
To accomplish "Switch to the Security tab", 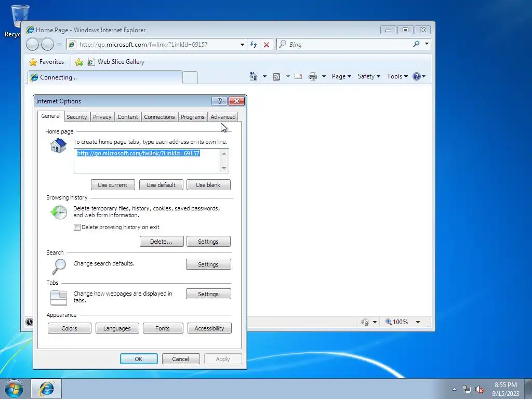I will pos(77,117).
